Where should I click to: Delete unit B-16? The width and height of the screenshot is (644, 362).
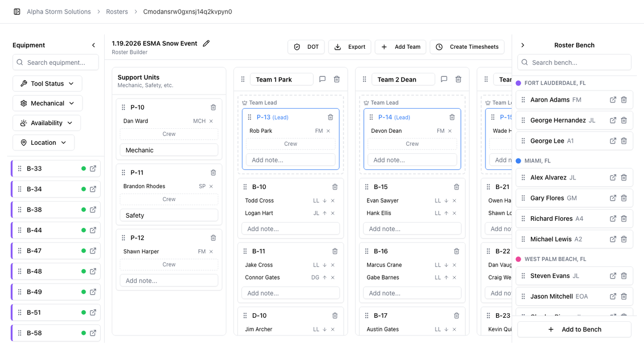(x=457, y=251)
